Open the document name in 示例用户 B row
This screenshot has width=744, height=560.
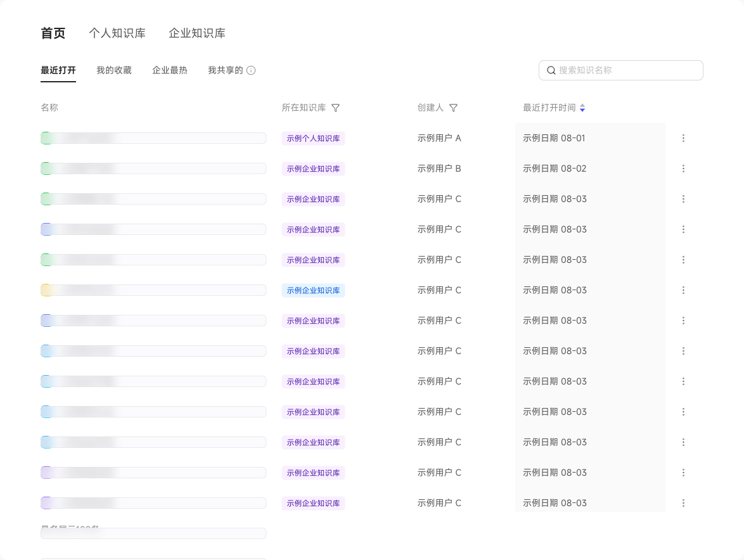point(153,169)
